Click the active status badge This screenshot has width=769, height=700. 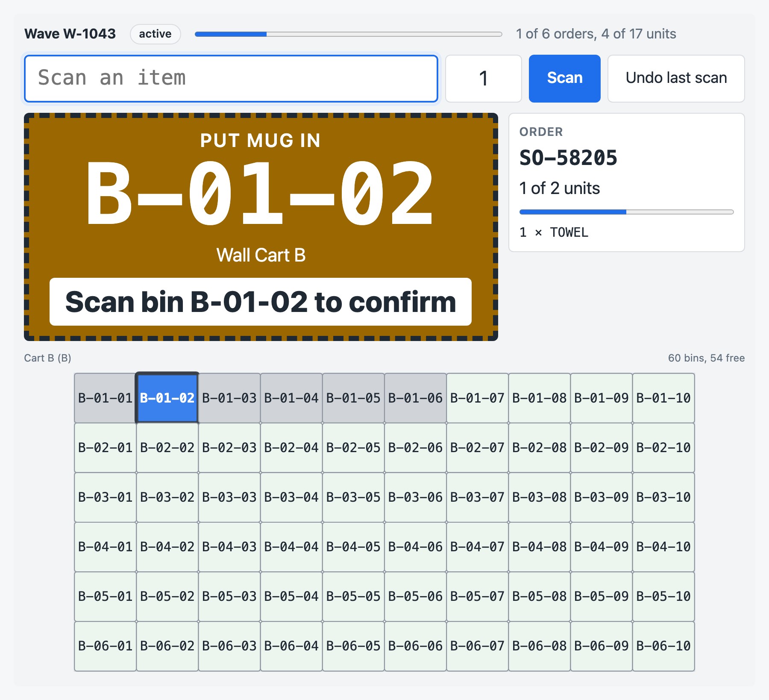[x=155, y=34]
